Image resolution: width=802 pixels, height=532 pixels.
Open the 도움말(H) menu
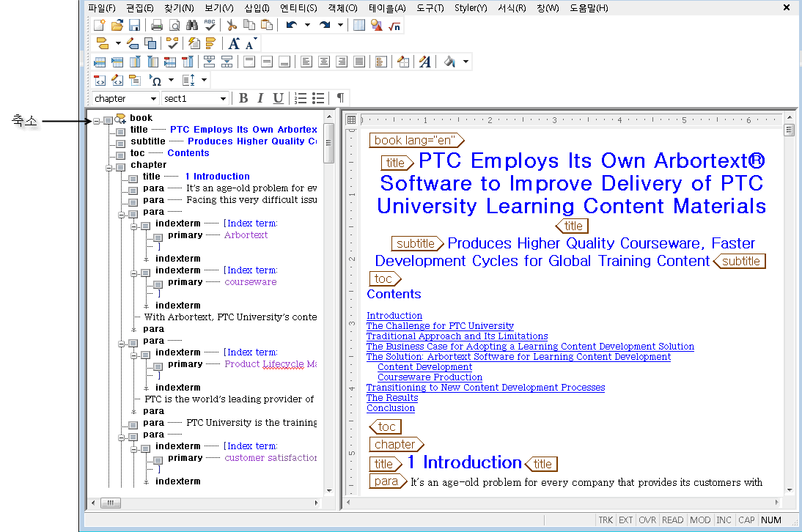click(589, 8)
